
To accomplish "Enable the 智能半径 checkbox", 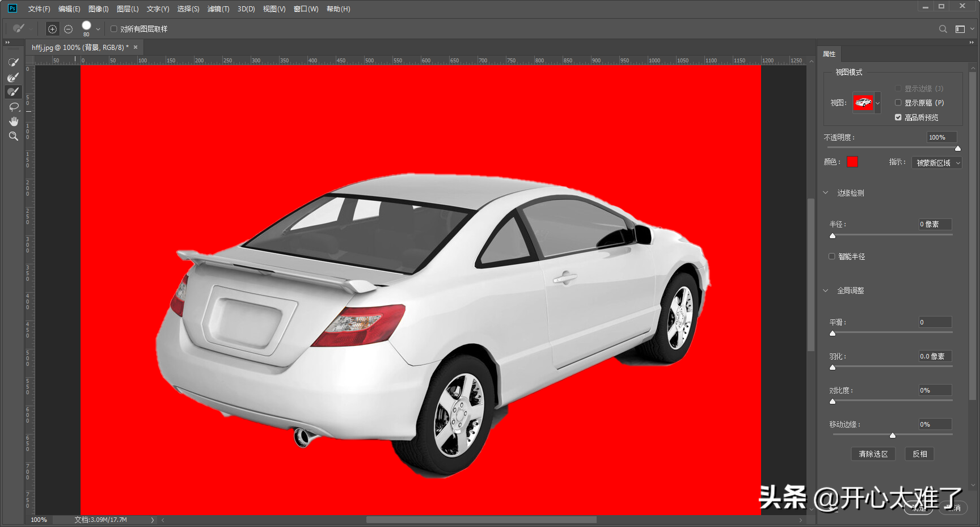I will pyautogui.click(x=832, y=256).
